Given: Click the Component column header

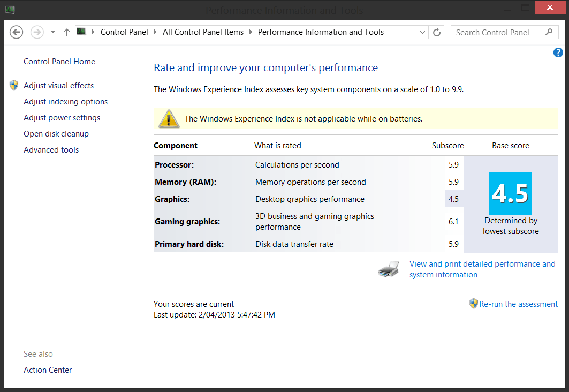Looking at the screenshot, I should click(x=175, y=146).
